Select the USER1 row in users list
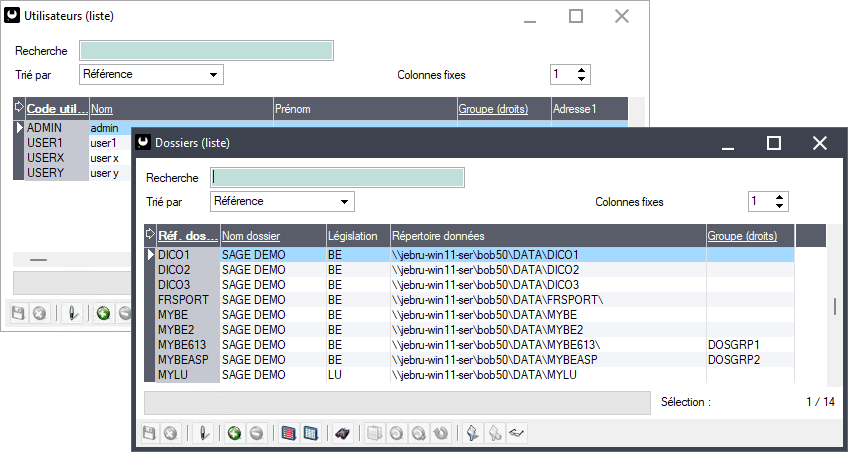Screen dimensions: 848x452 point(46,143)
